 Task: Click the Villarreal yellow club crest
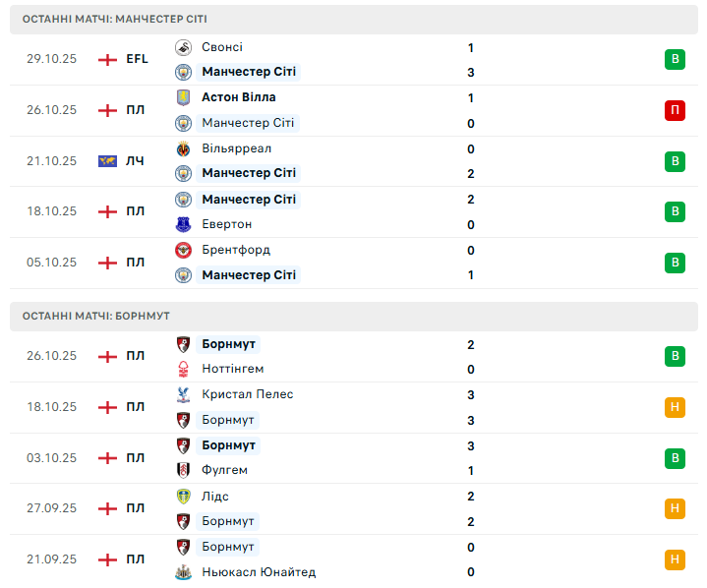[x=183, y=148]
